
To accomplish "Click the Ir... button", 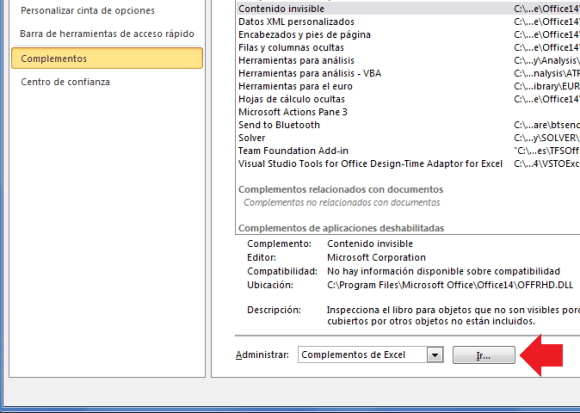I will [484, 355].
